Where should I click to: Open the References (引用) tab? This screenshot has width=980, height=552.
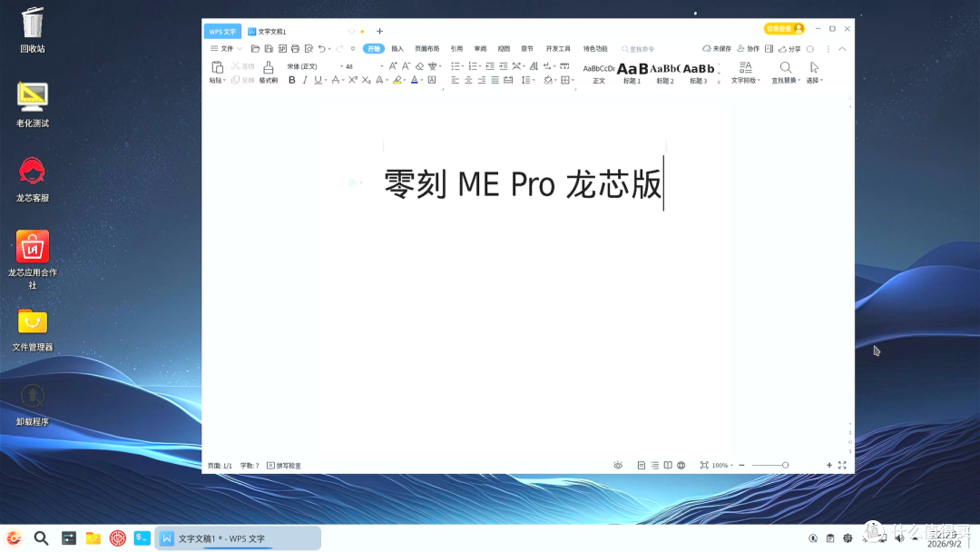click(456, 49)
